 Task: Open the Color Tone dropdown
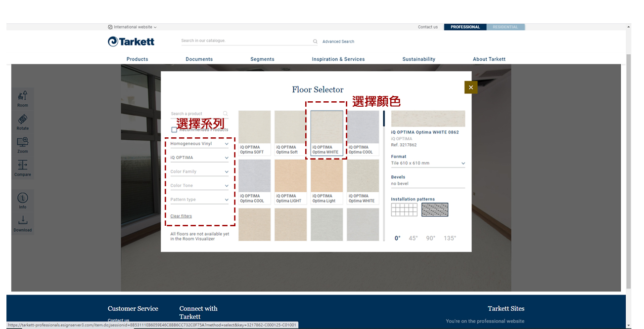click(200, 185)
